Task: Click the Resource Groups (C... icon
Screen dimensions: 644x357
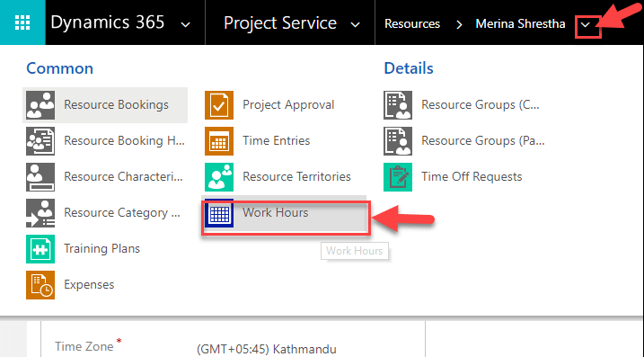Action: [x=398, y=105]
